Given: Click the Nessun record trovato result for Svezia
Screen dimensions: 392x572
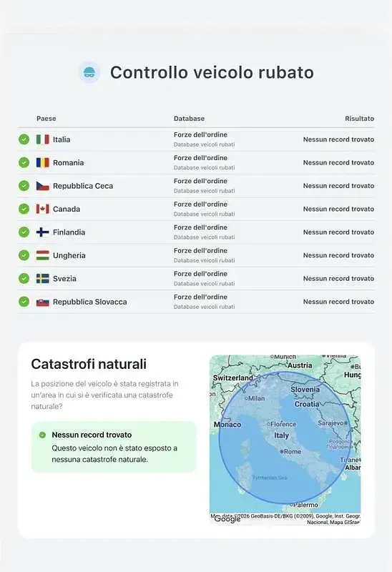Looking at the screenshot, I should point(338,278).
